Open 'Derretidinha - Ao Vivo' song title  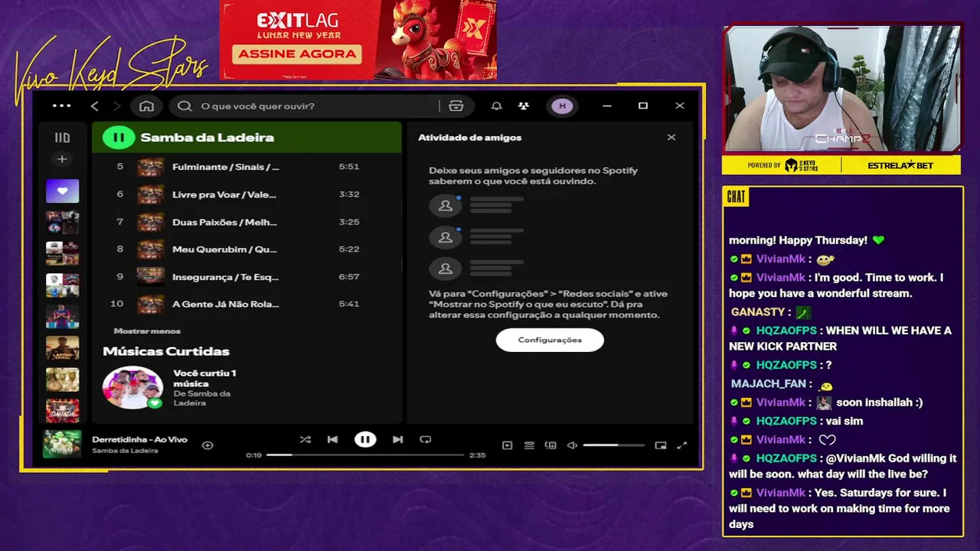(x=139, y=439)
